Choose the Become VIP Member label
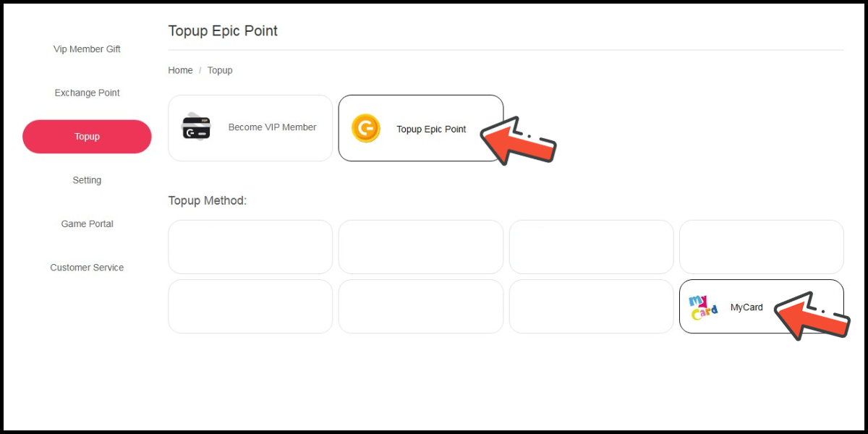The image size is (868, 434). [272, 127]
